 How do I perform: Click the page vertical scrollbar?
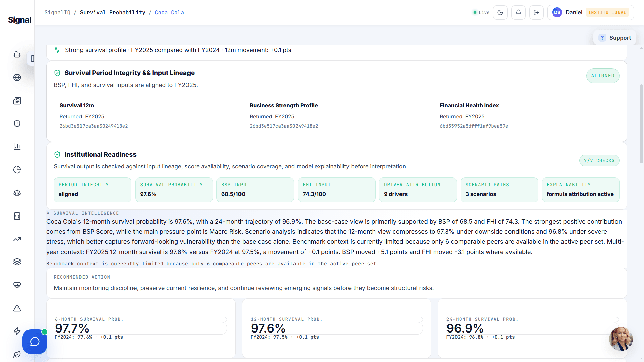click(x=641, y=124)
